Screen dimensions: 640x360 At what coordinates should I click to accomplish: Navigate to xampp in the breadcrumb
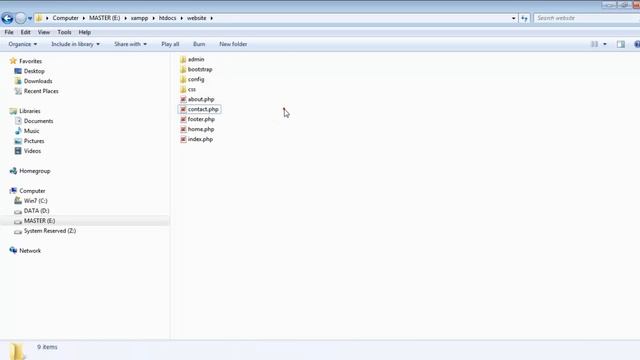tap(139, 18)
